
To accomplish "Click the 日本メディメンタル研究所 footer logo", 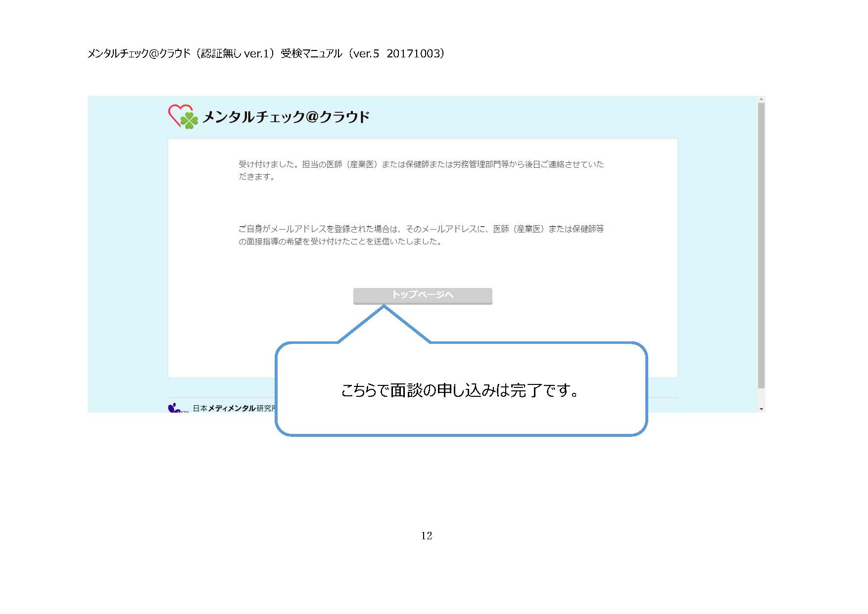I will pos(178,408).
